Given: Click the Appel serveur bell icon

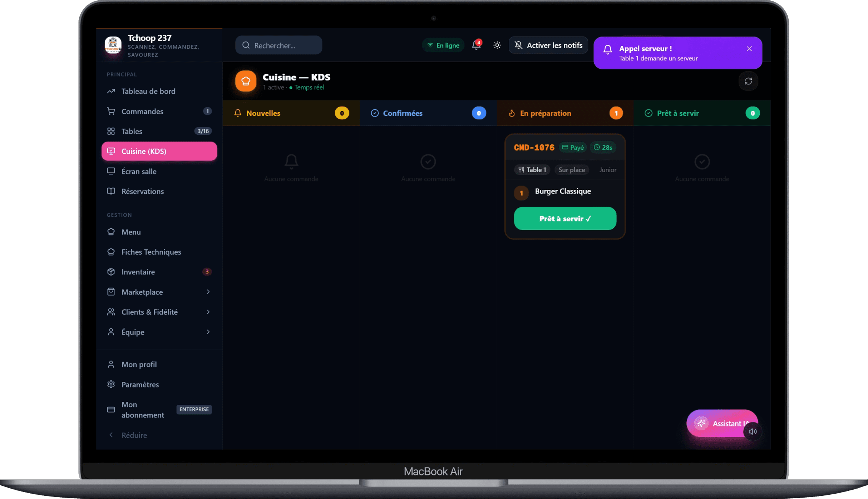Looking at the screenshot, I should click(x=607, y=49).
